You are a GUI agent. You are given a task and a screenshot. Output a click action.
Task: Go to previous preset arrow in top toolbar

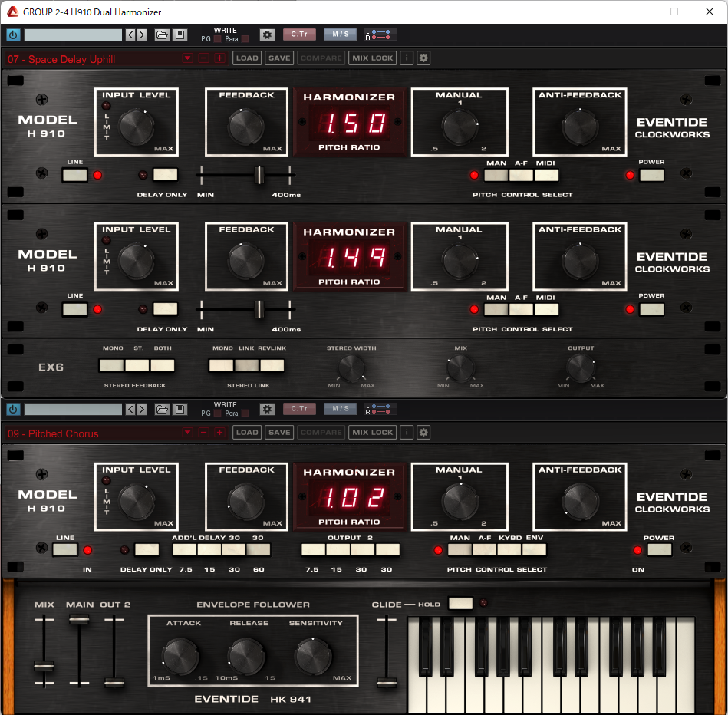tap(130, 35)
